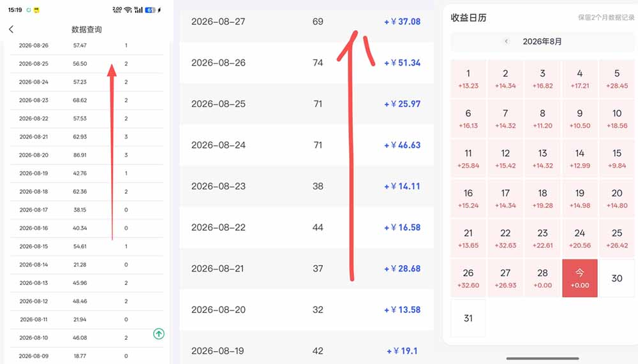Select day 15 with +9.84
This screenshot has width=638, height=364.
(617, 159)
